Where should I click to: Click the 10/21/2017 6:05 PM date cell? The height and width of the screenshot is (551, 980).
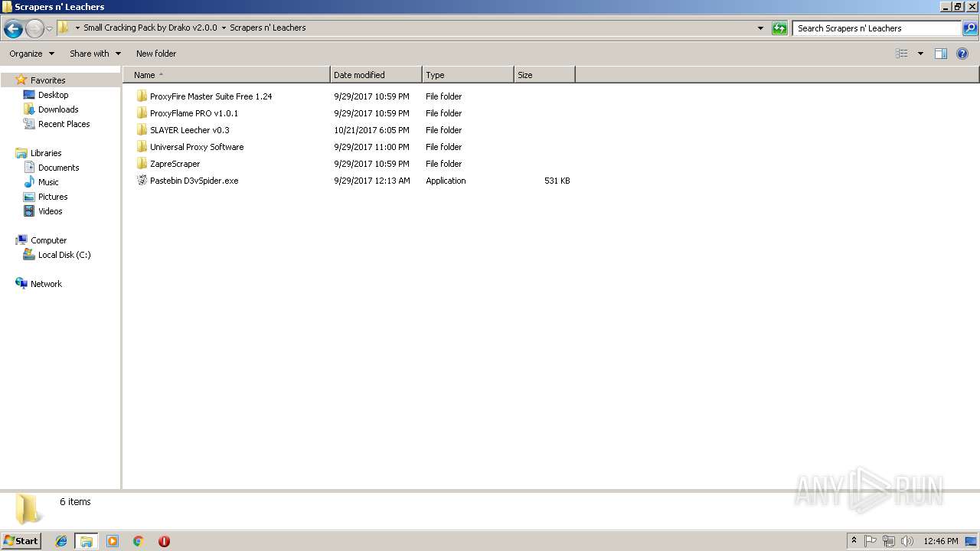tap(371, 130)
